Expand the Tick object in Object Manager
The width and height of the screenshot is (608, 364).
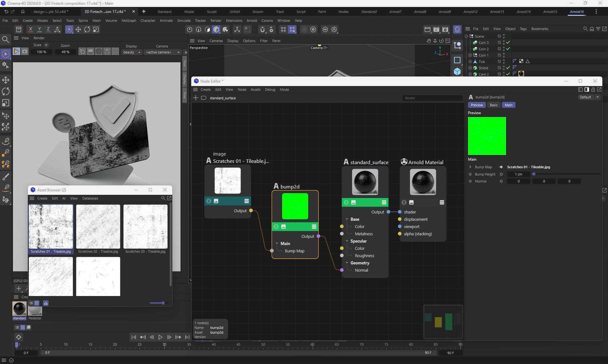pos(470,61)
